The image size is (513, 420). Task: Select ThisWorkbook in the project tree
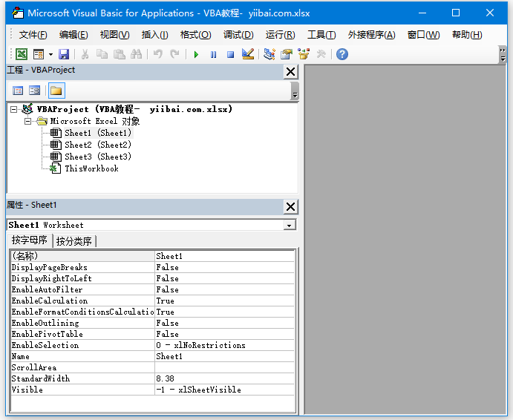(x=91, y=168)
